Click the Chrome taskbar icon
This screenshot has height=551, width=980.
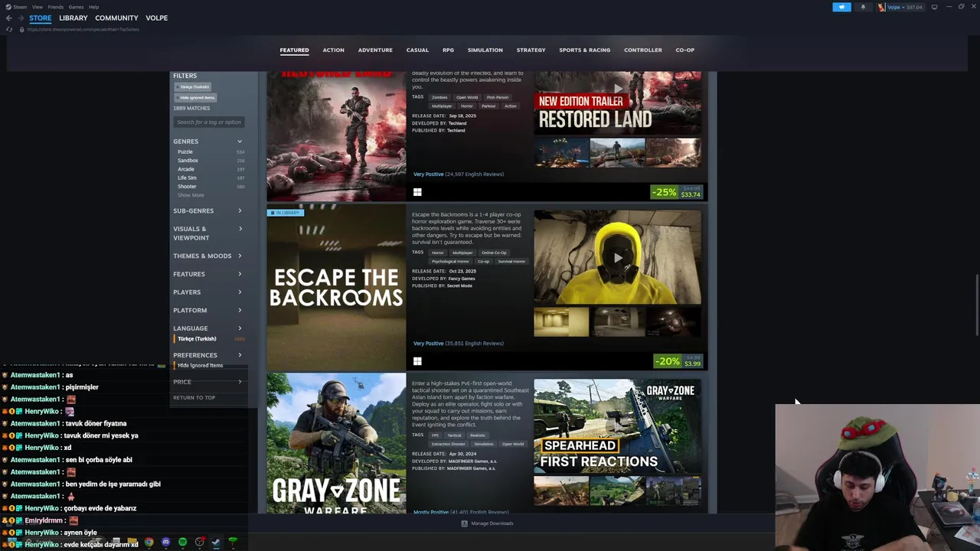(149, 542)
